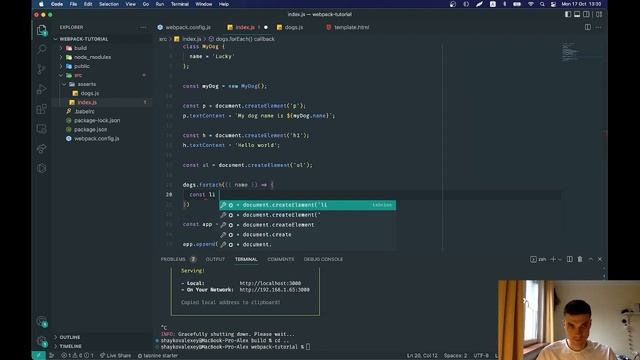The image size is (640, 360).
Task: Open the Run menu in menu bar
Action: coord(160,4)
